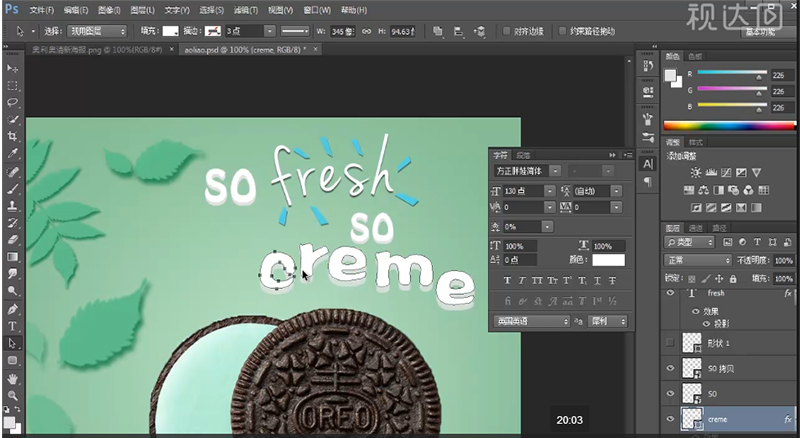Click the character 颜色 white color swatch

pos(608,260)
